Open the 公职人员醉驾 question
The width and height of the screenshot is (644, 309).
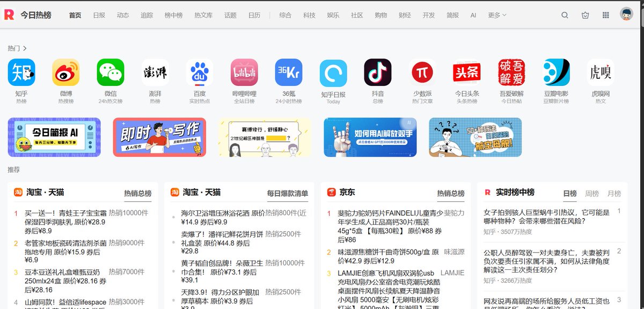point(546,261)
